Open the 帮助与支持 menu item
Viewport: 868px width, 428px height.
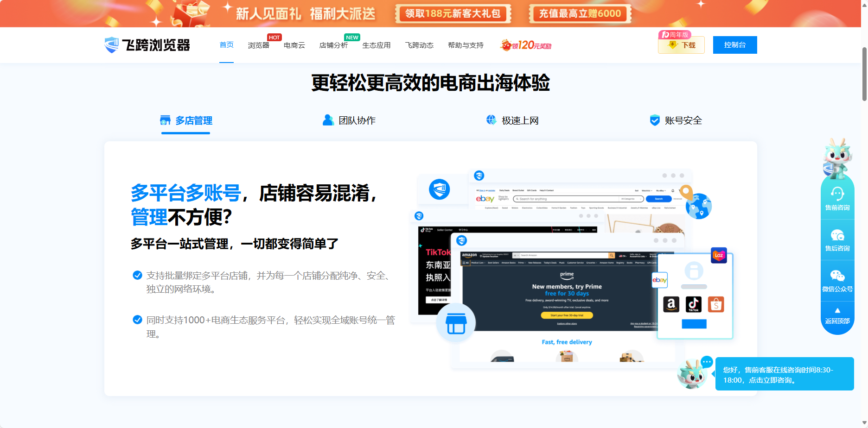pyautogui.click(x=466, y=45)
